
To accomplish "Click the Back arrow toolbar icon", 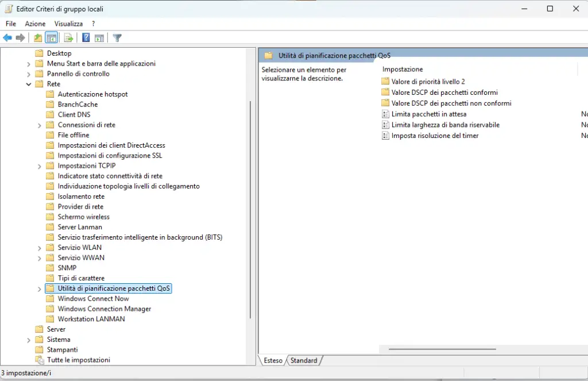I will click(x=7, y=38).
